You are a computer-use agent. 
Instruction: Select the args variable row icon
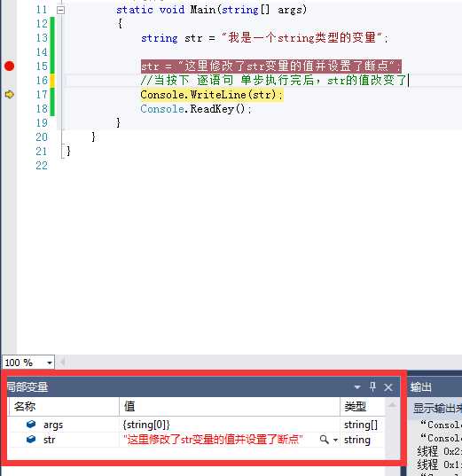(x=31, y=424)
